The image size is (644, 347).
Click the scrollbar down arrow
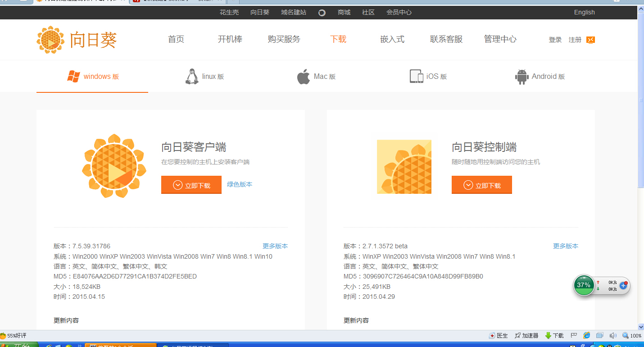pos(641,327)
